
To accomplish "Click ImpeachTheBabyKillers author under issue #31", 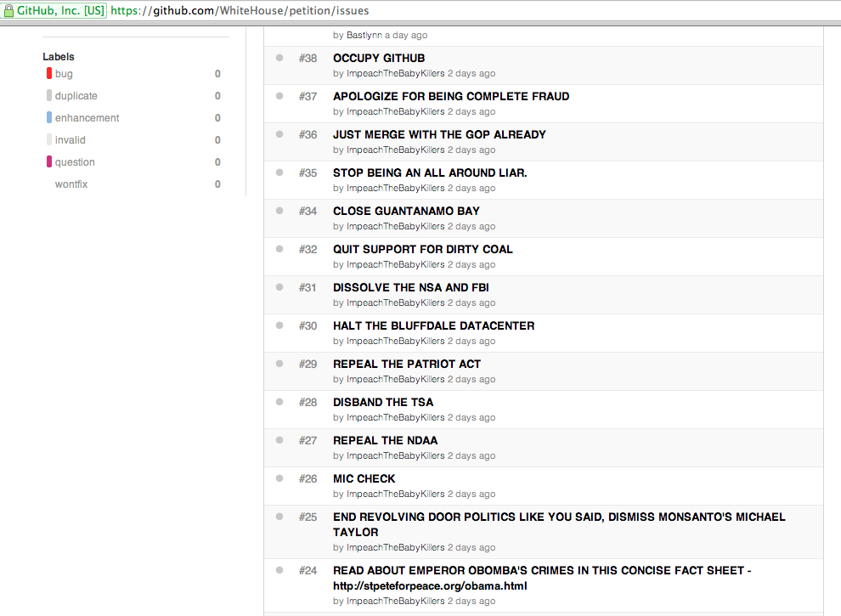I will [x=395, y=303].
